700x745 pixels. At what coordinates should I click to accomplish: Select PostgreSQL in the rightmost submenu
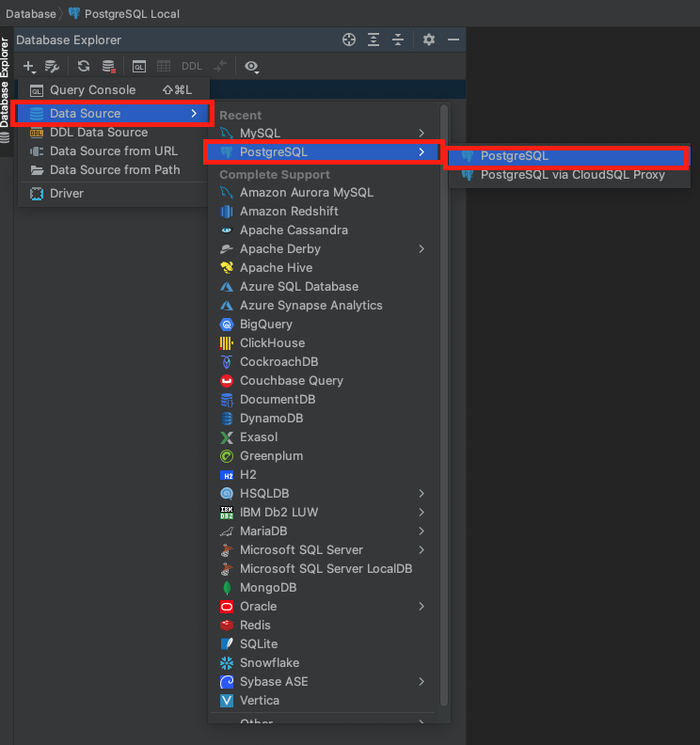(x=568, y=156)
